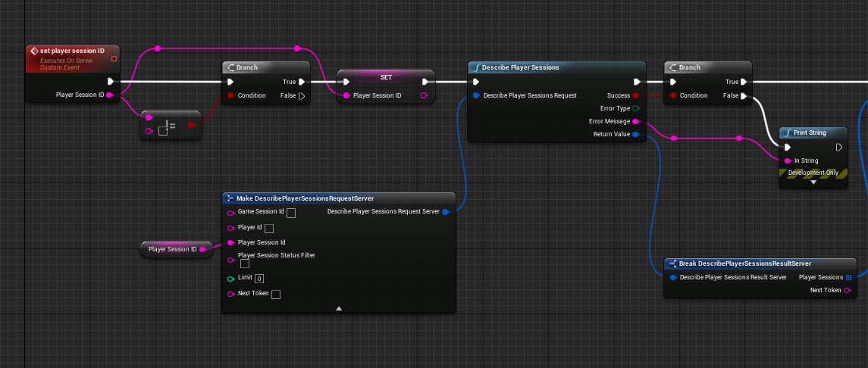Expand the Print String node advanced options
The width and height of the screenshot is (868, 368).
click(813, 182)
